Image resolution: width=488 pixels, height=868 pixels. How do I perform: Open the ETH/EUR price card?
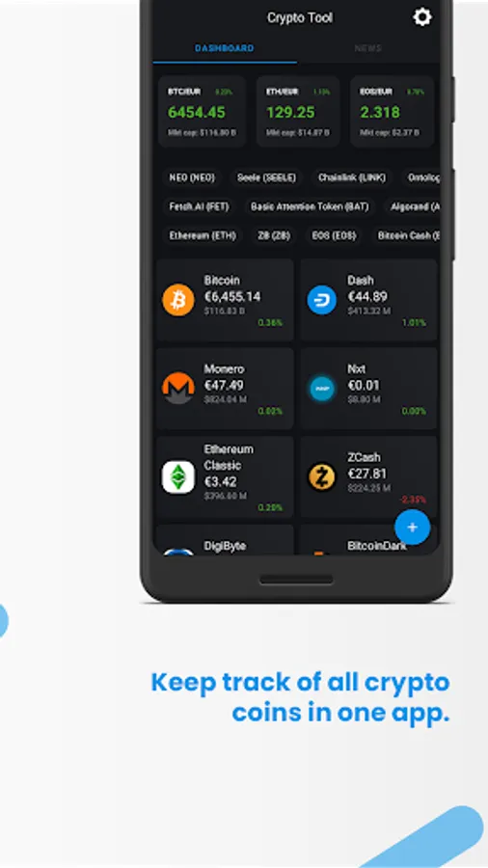pyautogui.click(x=298, y=111)
